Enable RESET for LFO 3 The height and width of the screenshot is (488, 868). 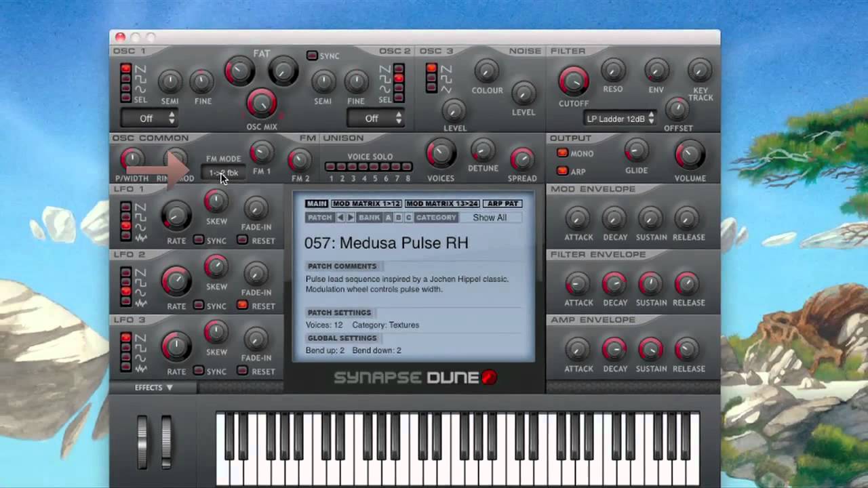coord(242,371)
